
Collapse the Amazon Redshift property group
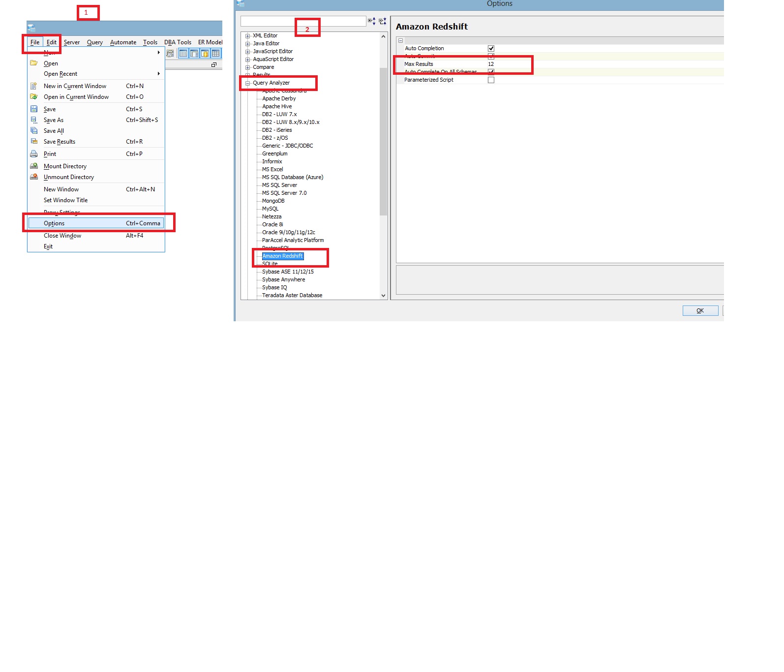tap(400, 40)
